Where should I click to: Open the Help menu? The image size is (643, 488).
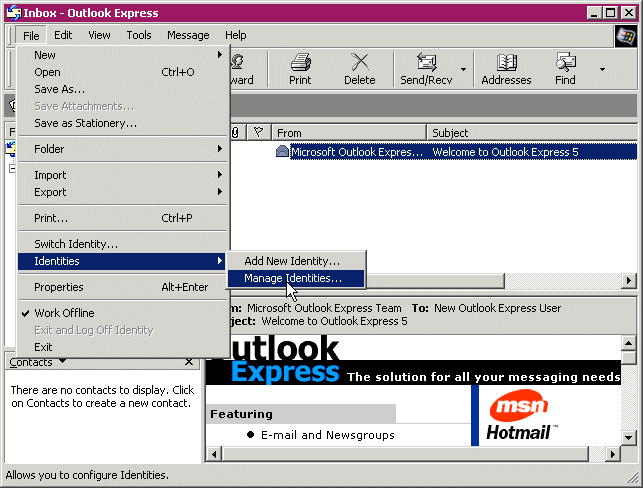pyautogui.click(x=236, y=35)
